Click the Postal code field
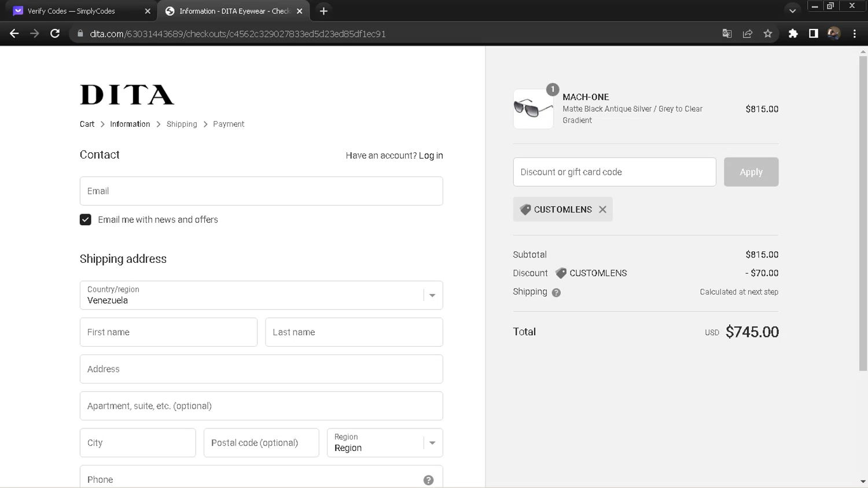Screen dimensions: 868x488 click(262, 443)
